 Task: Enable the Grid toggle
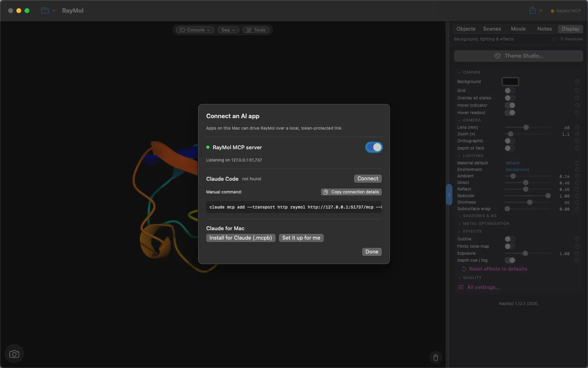coord(510,91)
